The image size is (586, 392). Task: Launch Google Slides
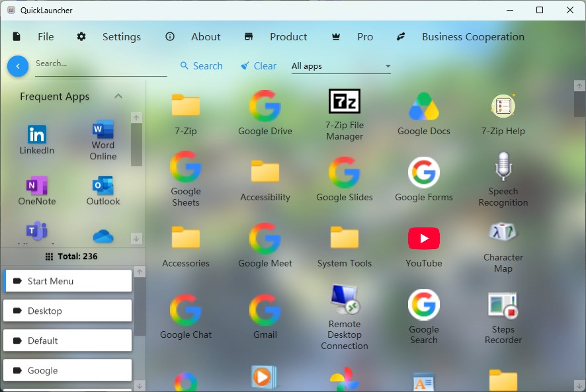pyautogui.click(x=344, y=179)
